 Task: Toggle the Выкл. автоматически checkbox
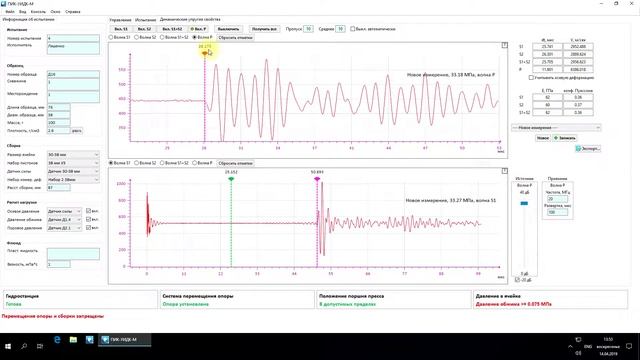(352, 29)
